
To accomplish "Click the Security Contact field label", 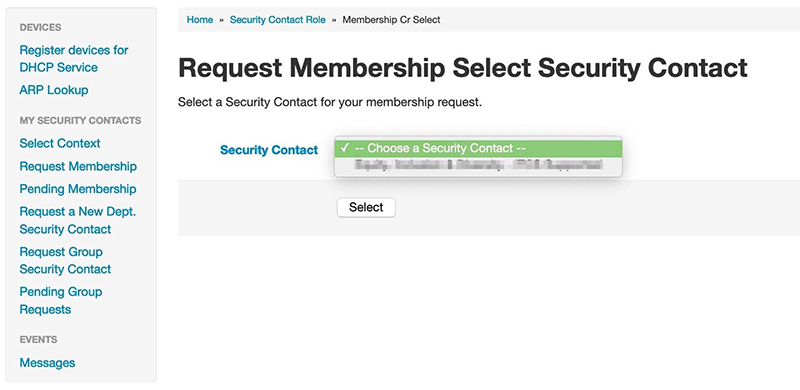I will pyautogui.click(x=269, y=150).
